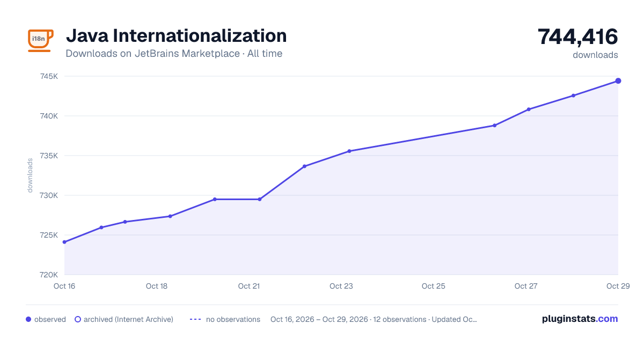Click the 'Oct 16' x-axis label

pos(64,286)
